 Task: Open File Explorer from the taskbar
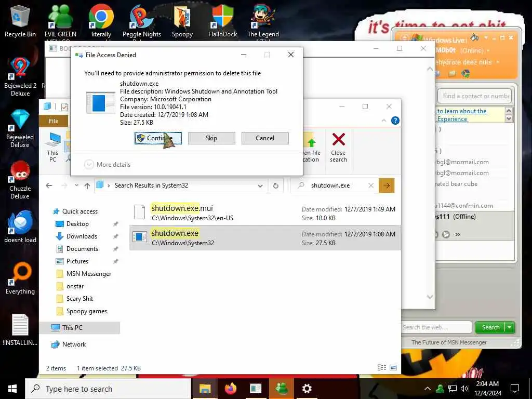click(205, 389)
